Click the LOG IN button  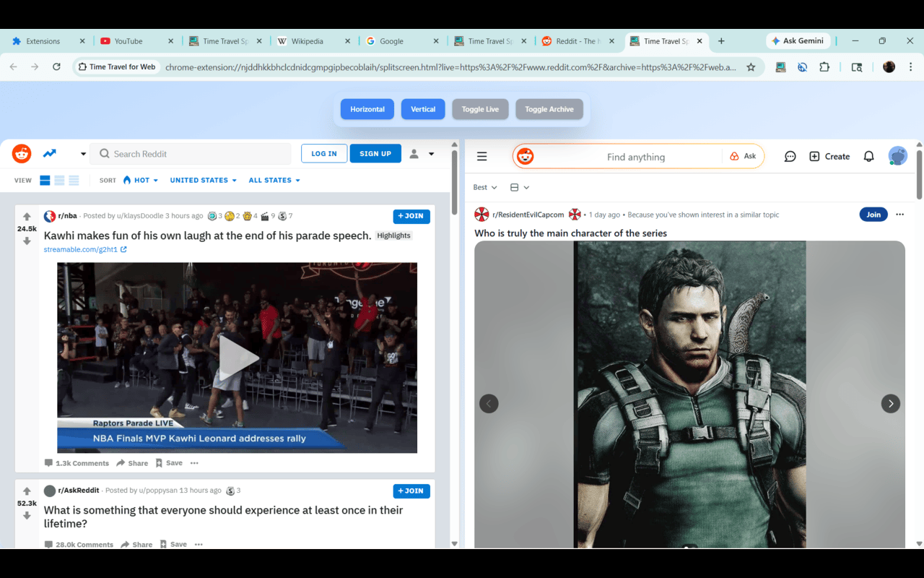click(324, 153)
